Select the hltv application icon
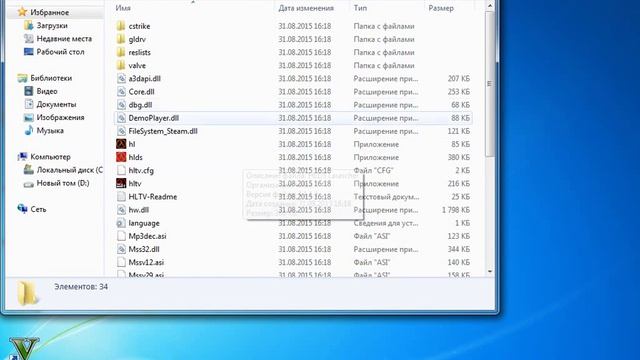The height and width of the screenshot is (360, 640). click(121, 183)
